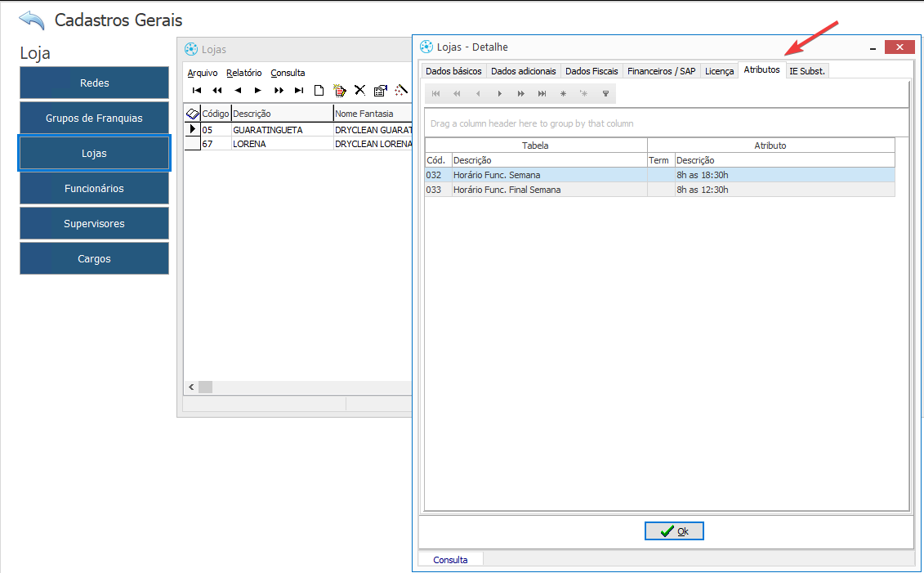Click the properties icon in Lojas toolbar
The width and height of the screenshot is (924, 573).
click(x=380, y=91)
